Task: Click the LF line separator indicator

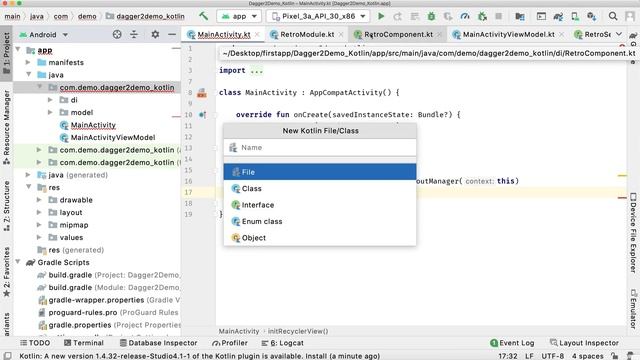Action: pos(529,356)
